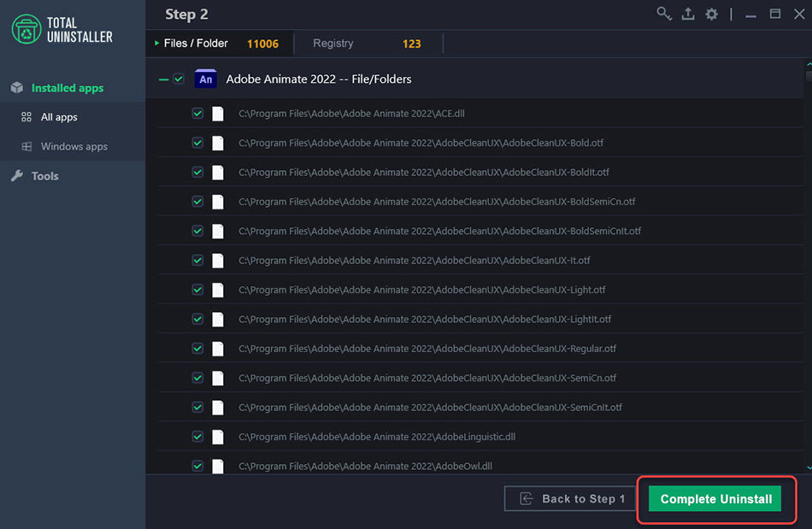Click the Installed apps cube icon
Screen dimensions: 812x529
(x=17, y=87)
